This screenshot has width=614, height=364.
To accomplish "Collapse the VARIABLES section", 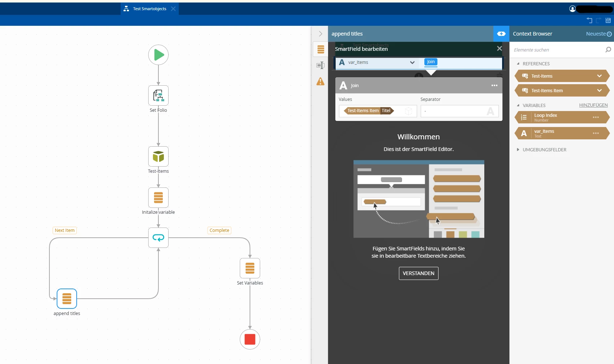I will 518,105.
